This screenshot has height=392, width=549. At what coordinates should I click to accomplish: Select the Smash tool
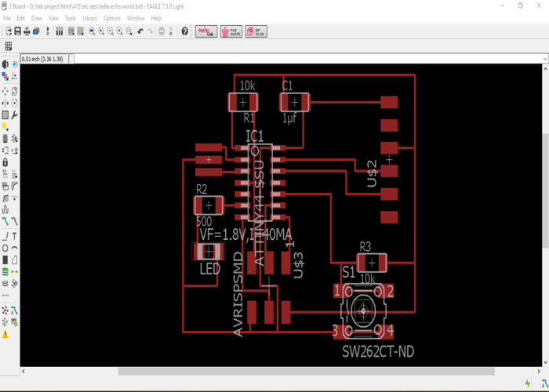pos(5,186)
